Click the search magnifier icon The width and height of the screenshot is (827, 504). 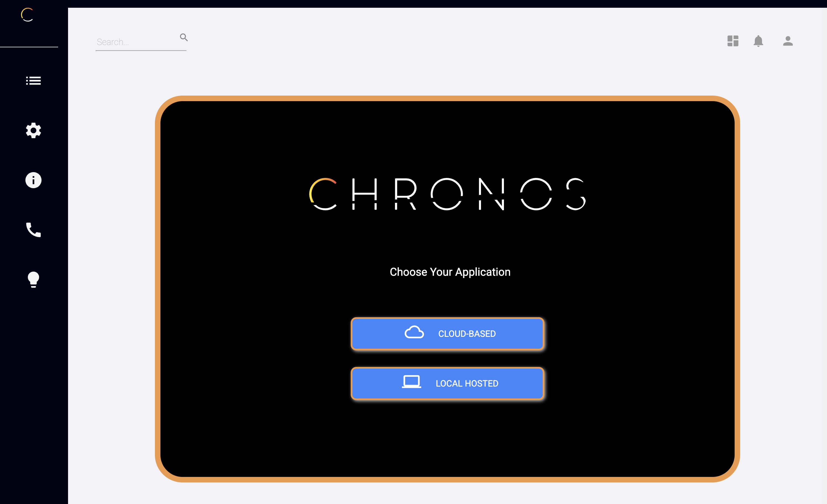point(184,37)
